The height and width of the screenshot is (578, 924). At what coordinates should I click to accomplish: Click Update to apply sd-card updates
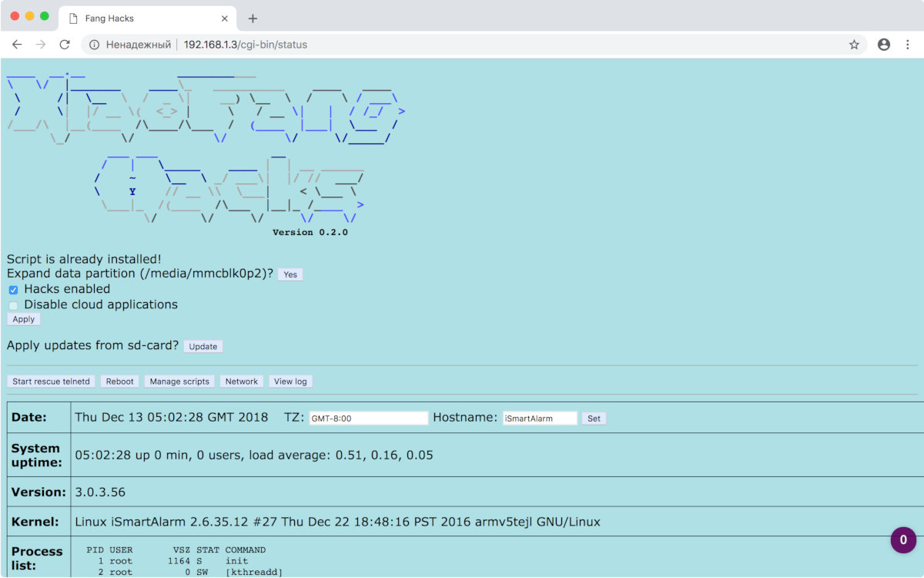point(203,347)
